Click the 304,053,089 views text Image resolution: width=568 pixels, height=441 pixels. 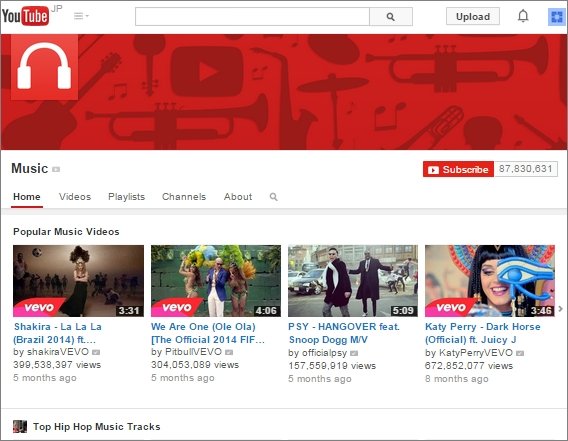195,365
